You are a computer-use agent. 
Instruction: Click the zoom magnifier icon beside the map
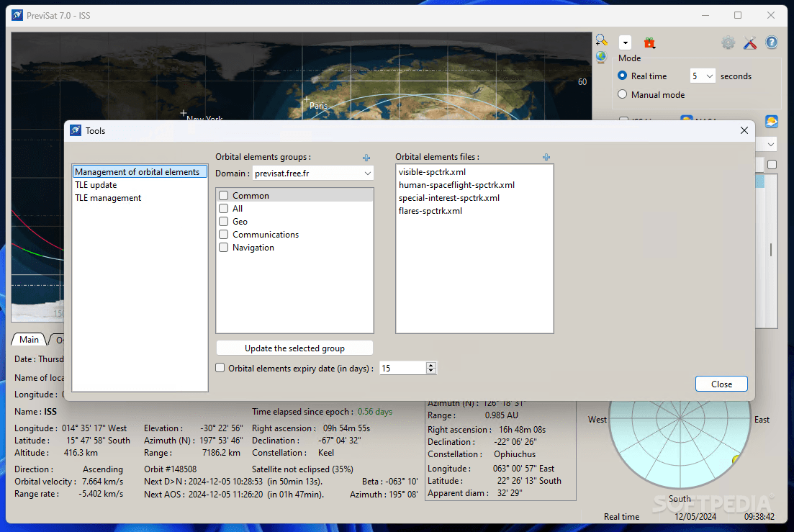tap(601, 40)
